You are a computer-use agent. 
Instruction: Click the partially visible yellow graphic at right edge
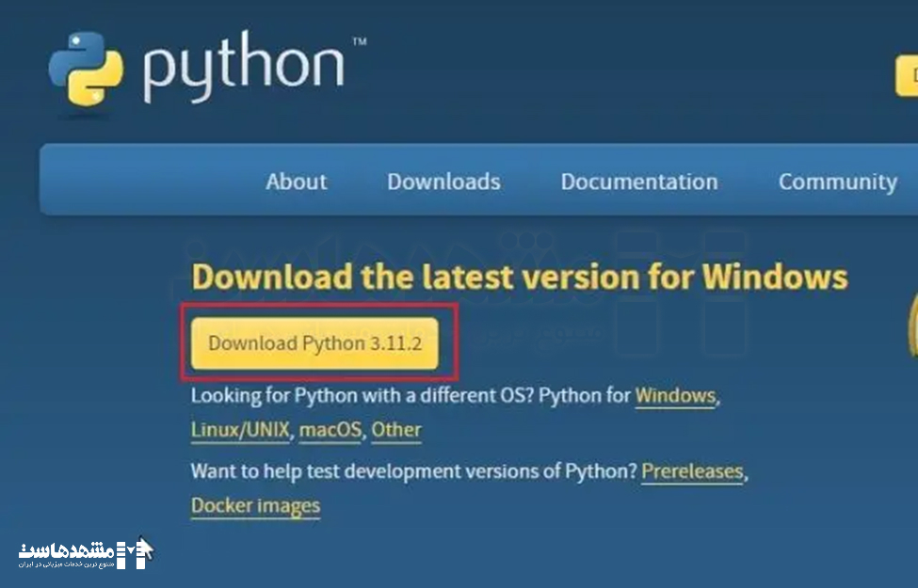pyautogui.click(x=911, y=326)
